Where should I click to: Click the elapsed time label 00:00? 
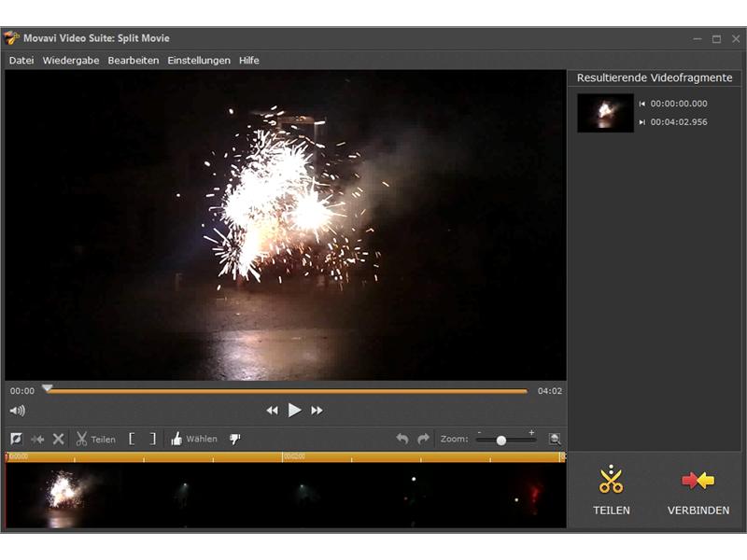pos(21,391)
